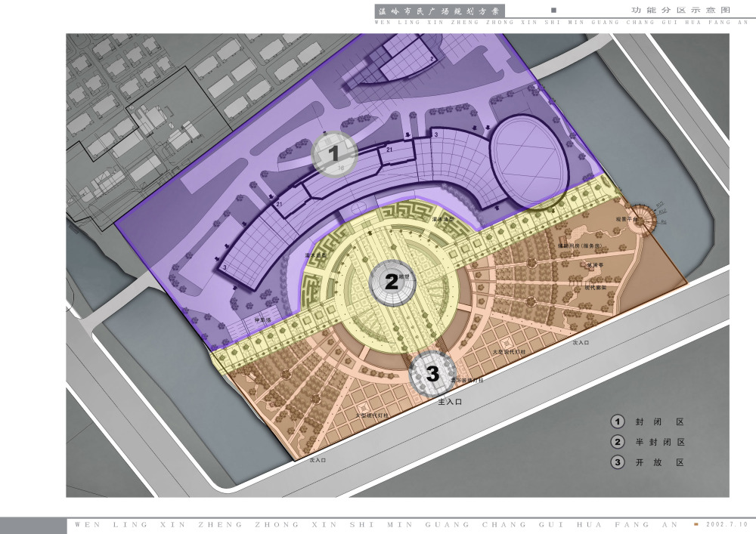
Task: Select legend circle number 3
Action: pyautogui.click(x=618, y=462)
